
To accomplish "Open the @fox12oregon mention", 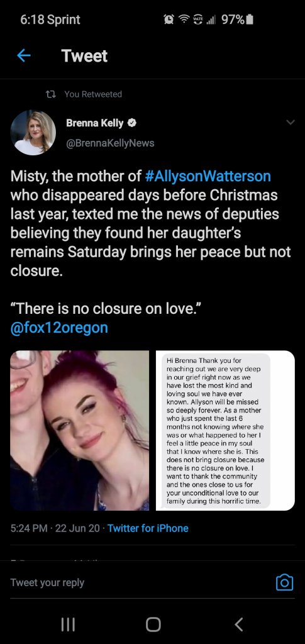I will point(59,328).
